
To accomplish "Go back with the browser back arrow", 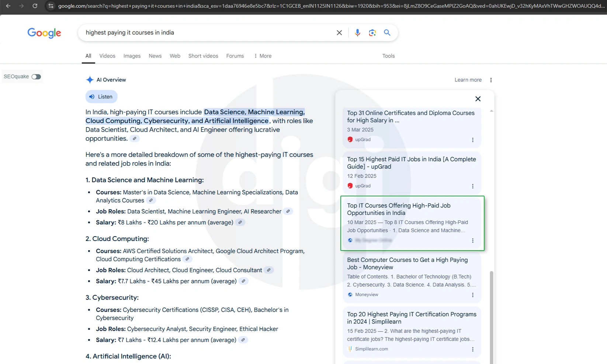I will (8, 6).
